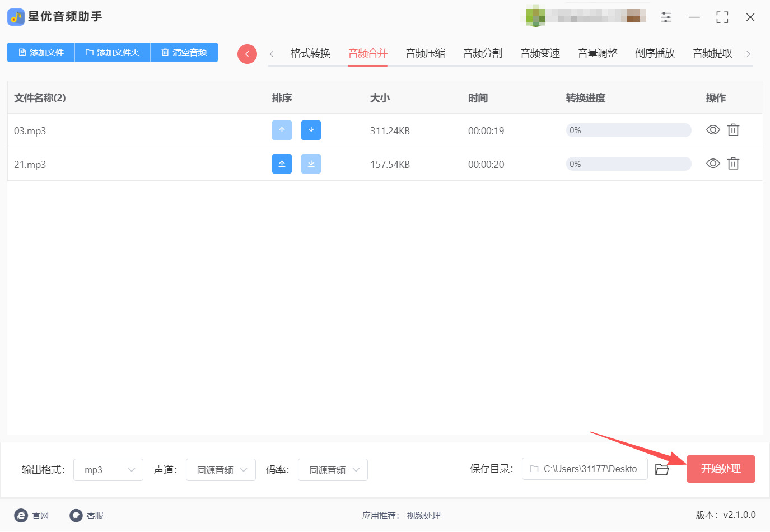Click the 添加文件夹 button
This screenshot has width=770, height=532.
[x=113, y=53]
